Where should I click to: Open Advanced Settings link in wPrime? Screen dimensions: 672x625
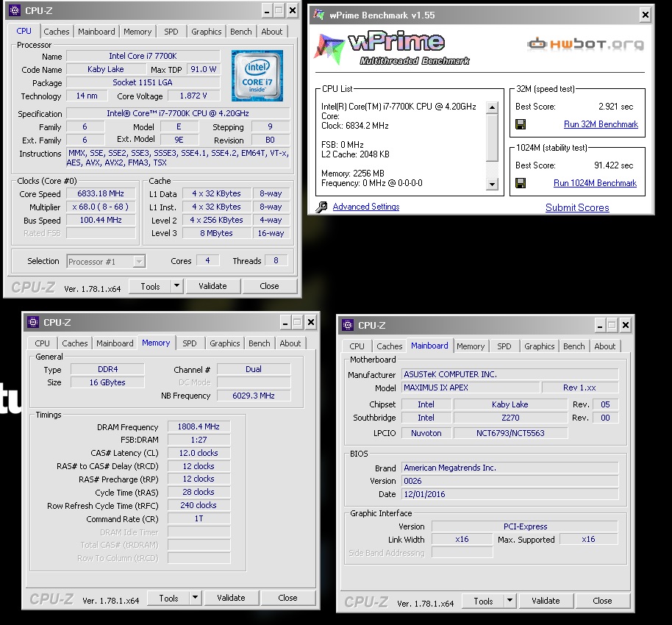coord(366,207)
